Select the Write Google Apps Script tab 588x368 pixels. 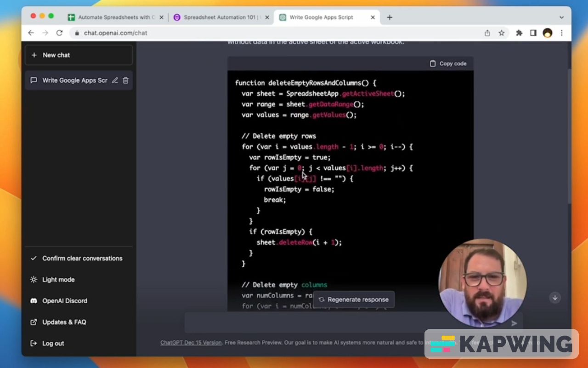point(327,17)
